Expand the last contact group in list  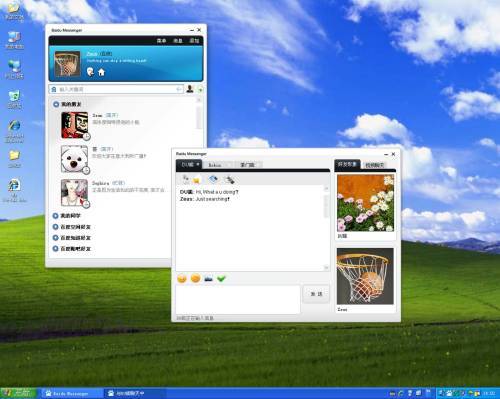[x=55, y=249]
